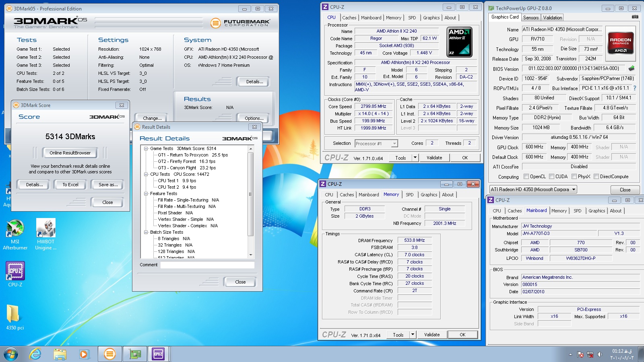Image resolution: width=644 pixels, height=362 pixels.
Task: Collapse the CPU Tests tree node
Action: 146,174
